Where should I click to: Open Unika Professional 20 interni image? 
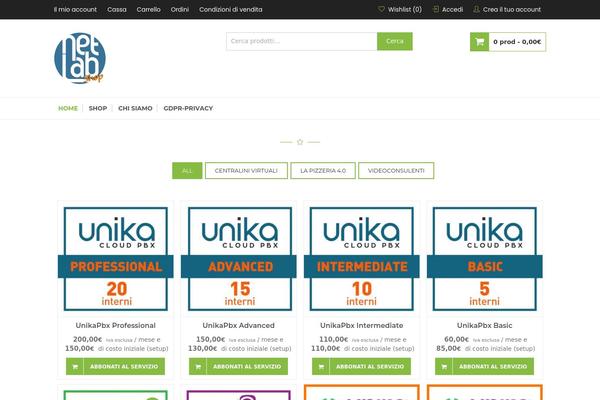(x=116, y=259)
